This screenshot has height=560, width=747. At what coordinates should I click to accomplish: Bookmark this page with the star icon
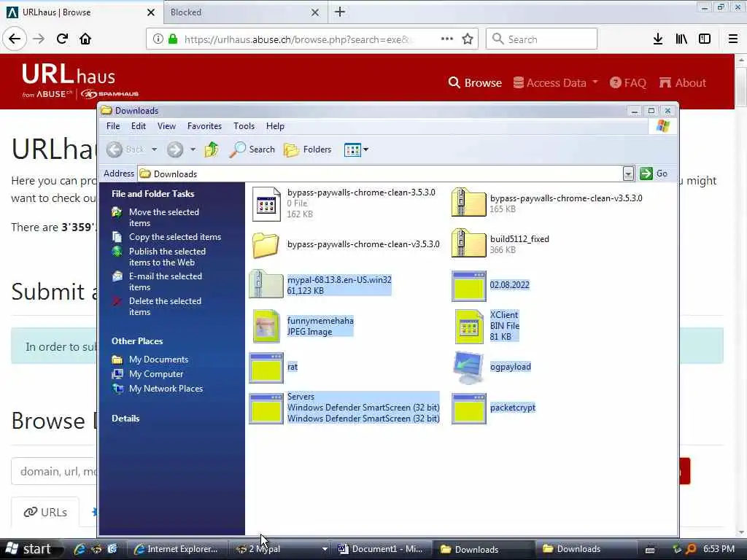(x=468, y=39)
